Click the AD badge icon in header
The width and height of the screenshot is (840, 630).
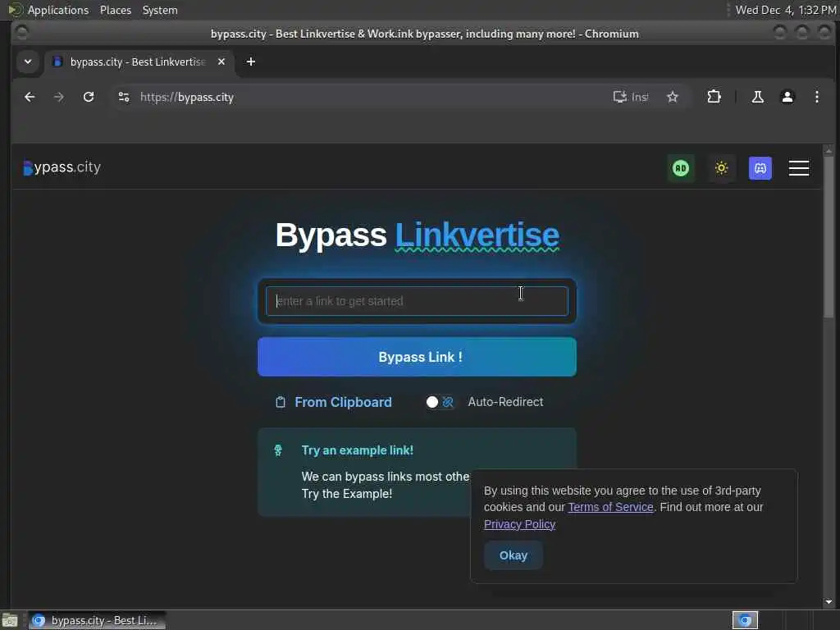tap(680, 168)
